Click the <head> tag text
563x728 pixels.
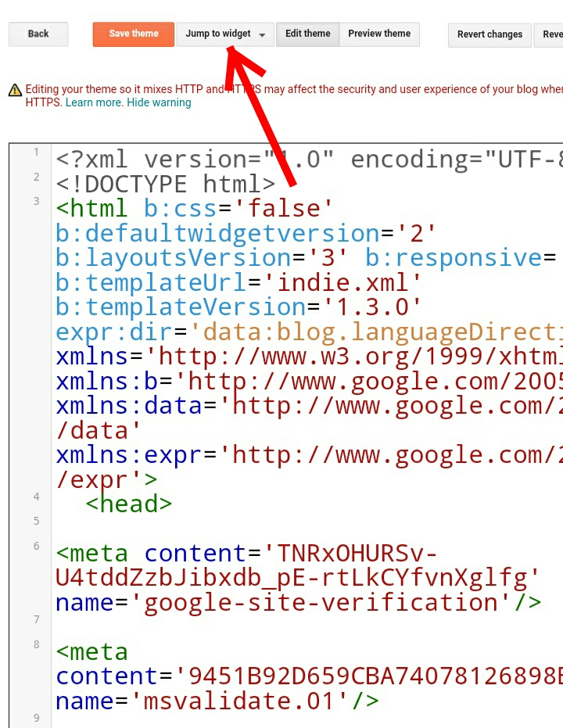point(128,504)
